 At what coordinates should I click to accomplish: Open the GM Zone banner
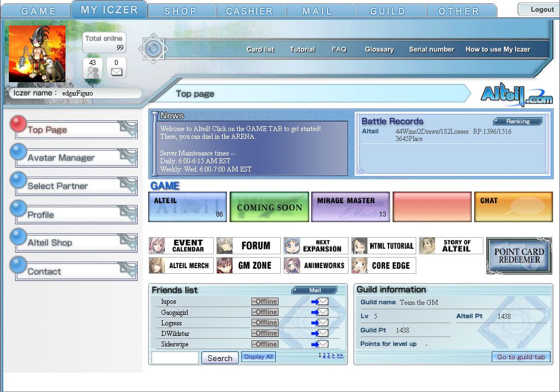pos(249,265)
